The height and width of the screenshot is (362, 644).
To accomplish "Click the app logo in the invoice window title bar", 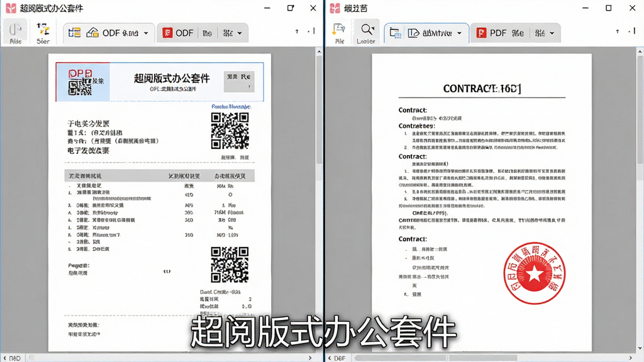I will tap(11, 8).
